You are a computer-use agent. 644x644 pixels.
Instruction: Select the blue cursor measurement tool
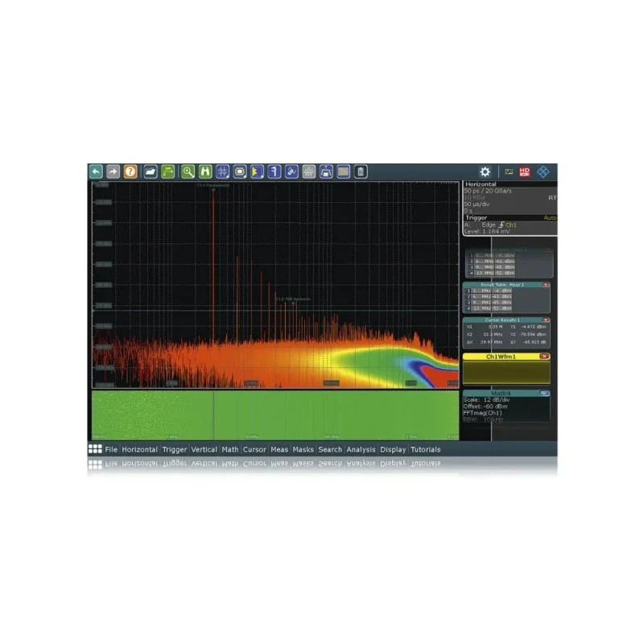click(x=223, y=171)
